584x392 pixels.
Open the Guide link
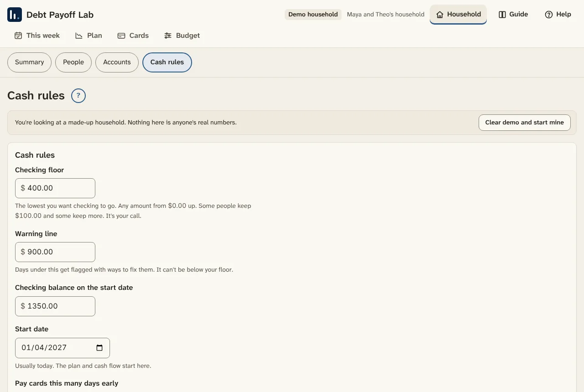513,15
